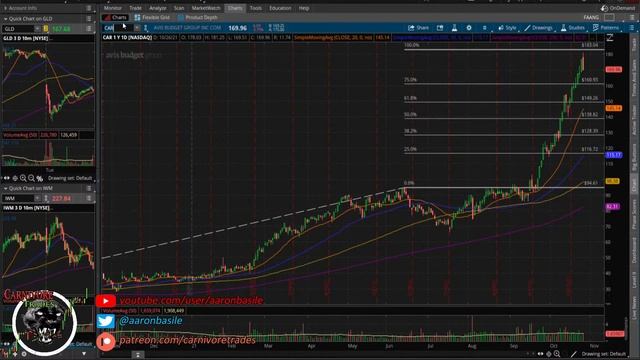Click the pan icon at main chart bottom-right
Screen dimensions: 640x360
pyautogui.click(x=549, y=354)
